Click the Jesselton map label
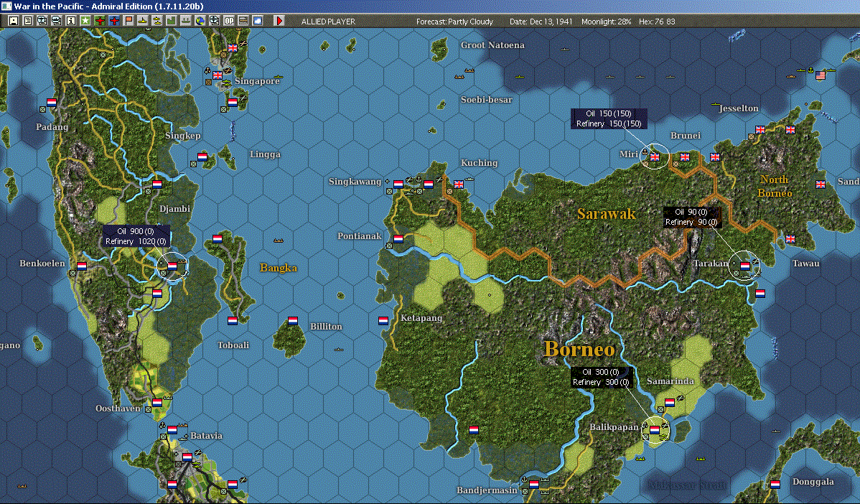Viewport: 860px width, 504px height. pos(739,108)
